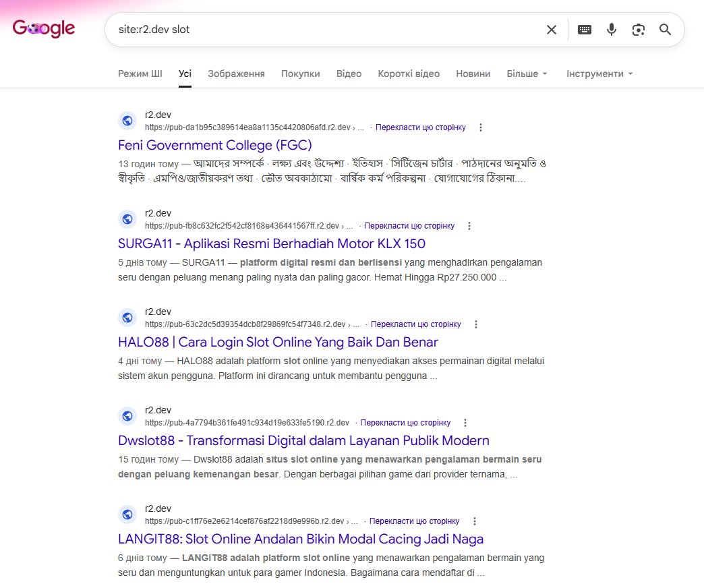Click snippet text beginning '13 годин тому'
The height and width of the screenshot is (588, 704).
tap(332, 171)
